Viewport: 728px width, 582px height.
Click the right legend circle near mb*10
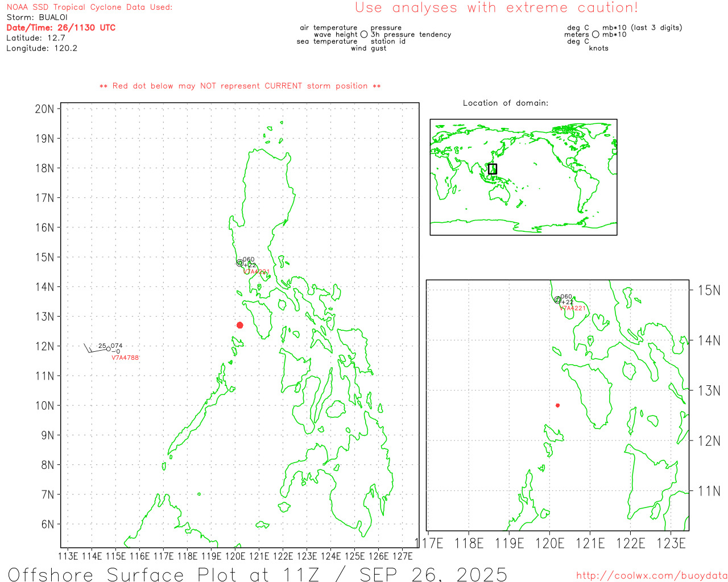pos(595,35)
